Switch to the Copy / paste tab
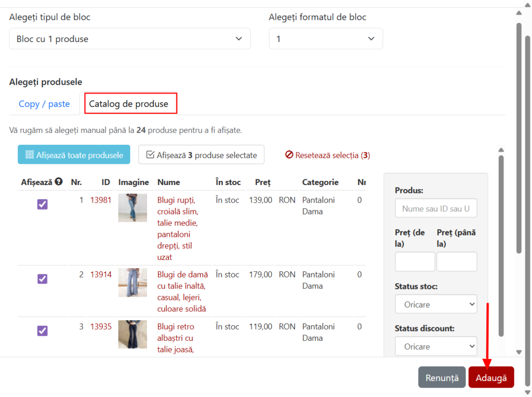This screenshot has width=532, height=397. (x=44, y=104)
